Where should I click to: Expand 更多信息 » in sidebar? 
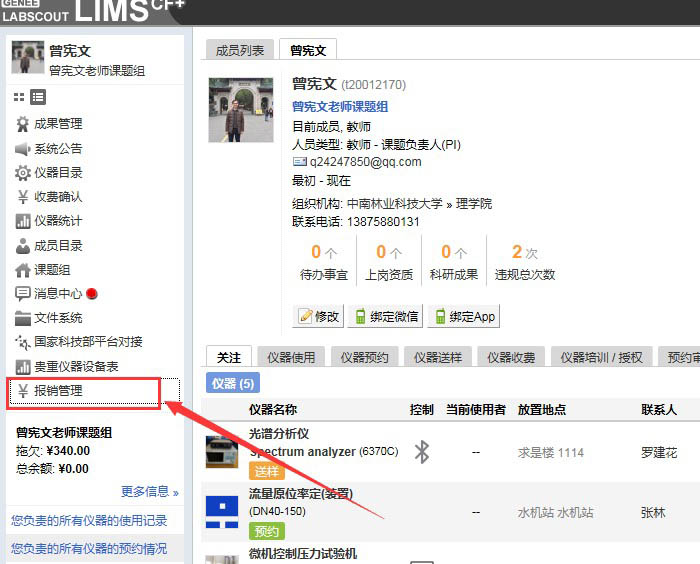(149, 492)
